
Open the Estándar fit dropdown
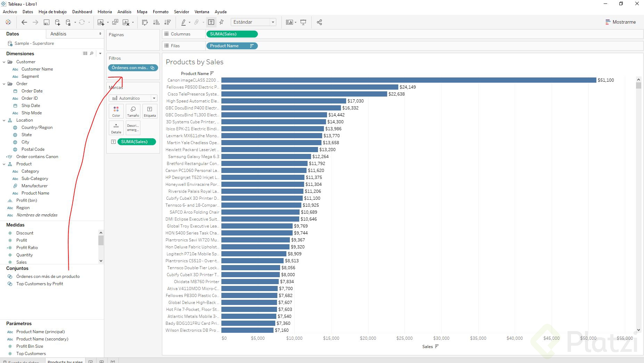(x=273, y=22)
